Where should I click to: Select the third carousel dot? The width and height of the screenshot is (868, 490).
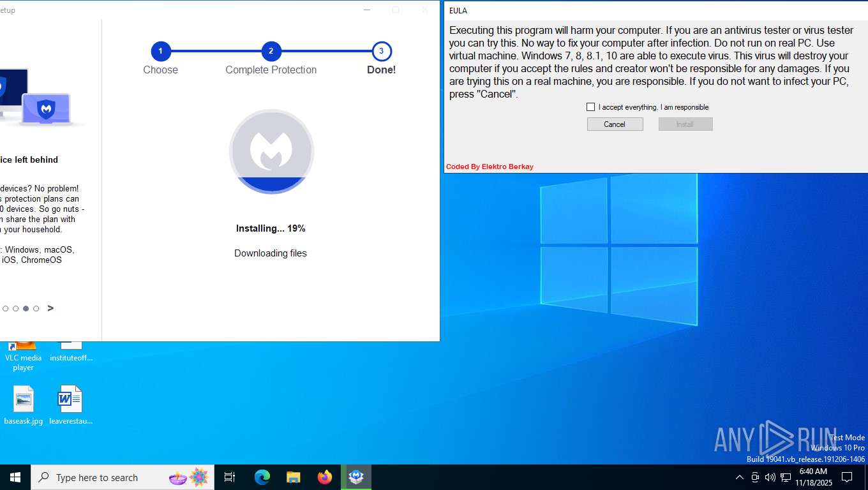click(26, 309)
